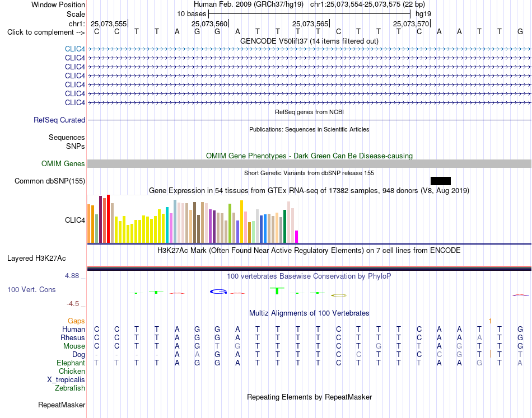The image size is (532, 418).
Task: Click the hg19 label next to scale bar
Action: point(423,14)
